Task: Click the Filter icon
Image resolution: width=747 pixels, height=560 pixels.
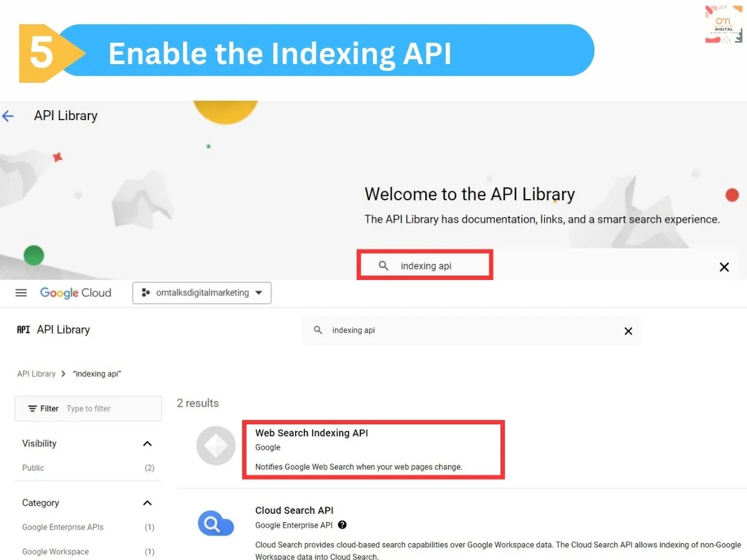Action: (32, 409)
